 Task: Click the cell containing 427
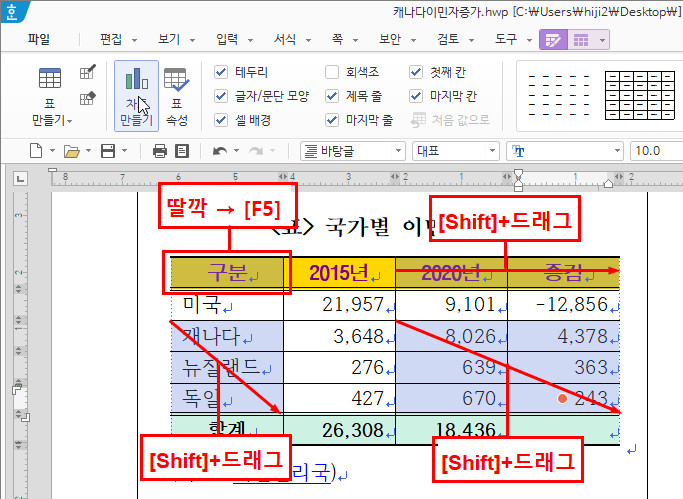[339, 398]
